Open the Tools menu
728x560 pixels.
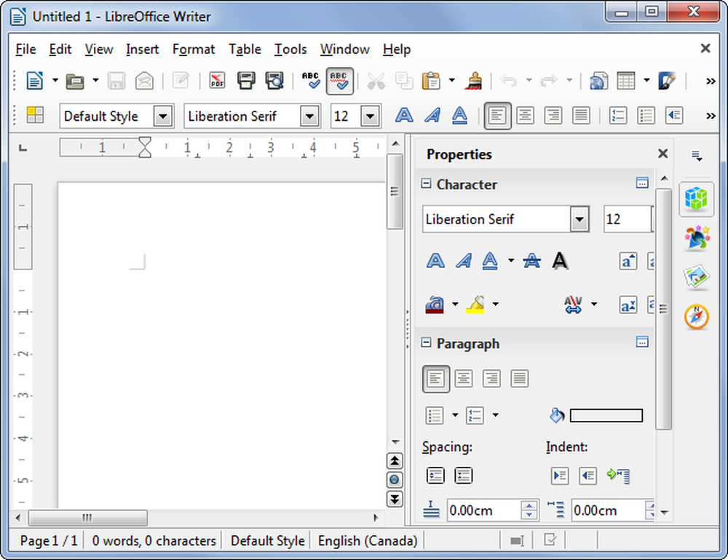(290, 50)
